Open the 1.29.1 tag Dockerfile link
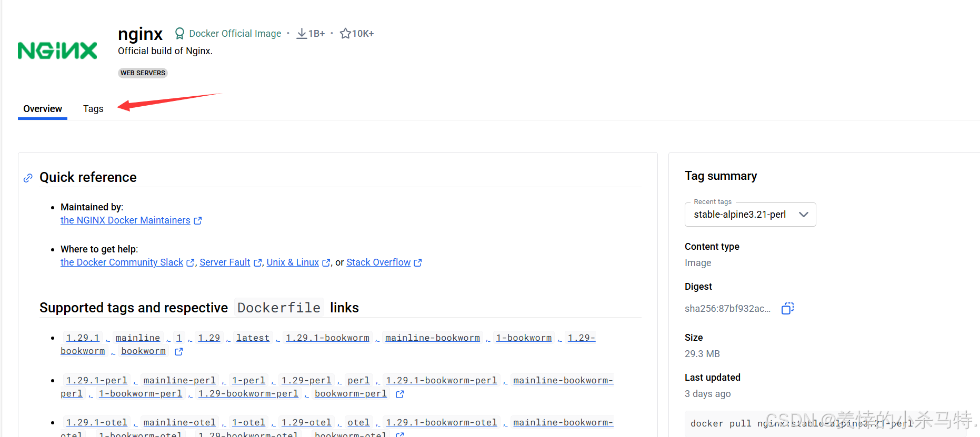The image size is (980, 437). [83, 338]
